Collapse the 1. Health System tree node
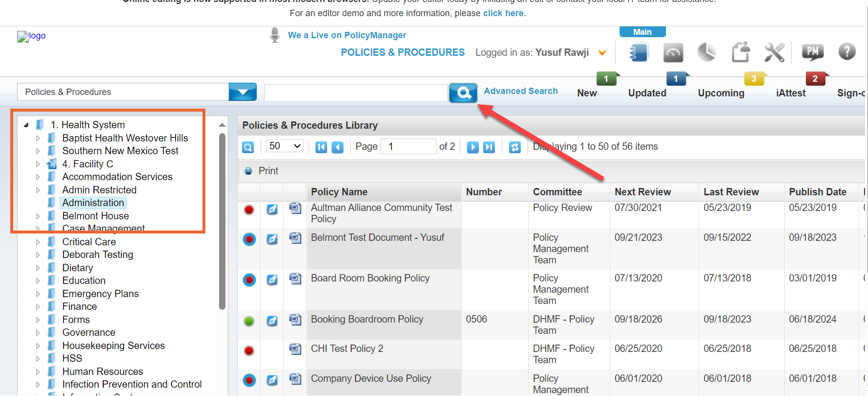 point(26,125)
